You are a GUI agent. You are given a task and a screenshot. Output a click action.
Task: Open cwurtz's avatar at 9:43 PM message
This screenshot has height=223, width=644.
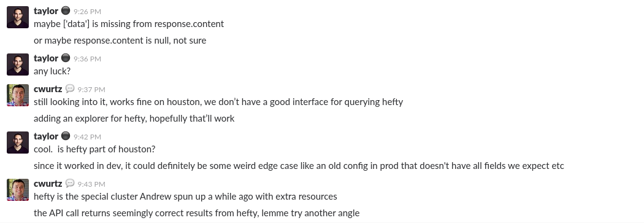[18, 190]
